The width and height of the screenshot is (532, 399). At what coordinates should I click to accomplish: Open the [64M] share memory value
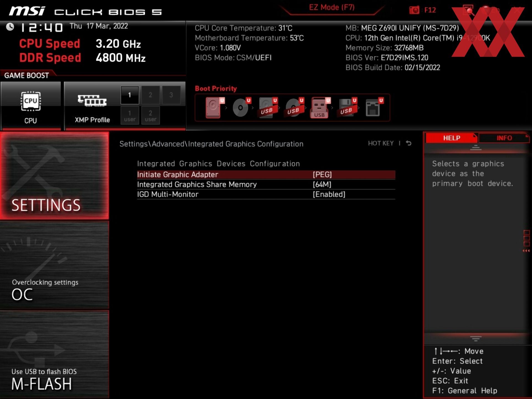(322, 185)
